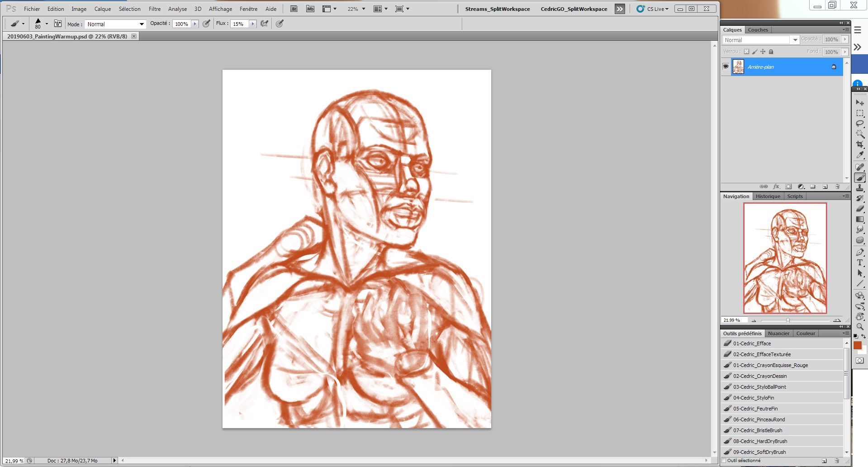Switch to the Historique tab
The image size is (868, 467).
(x=768, y=196)
